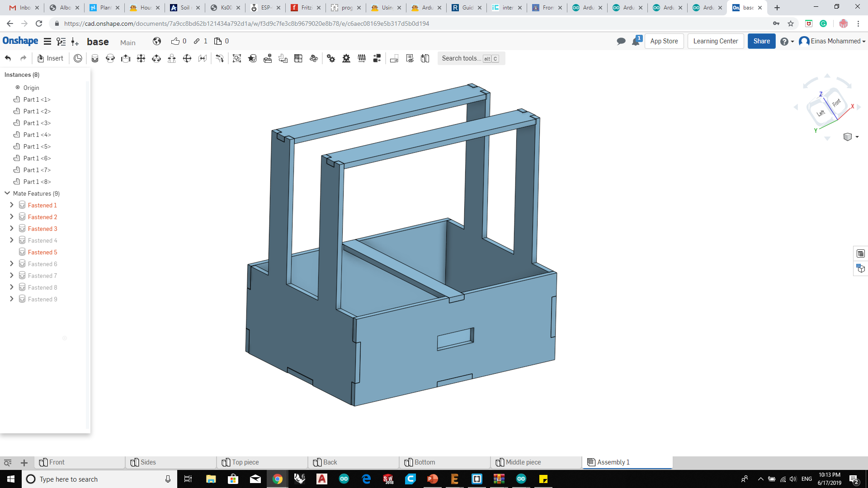Open the comments speech bubble icon
This screenshot has width=868, height=488.
click(621, 41)
